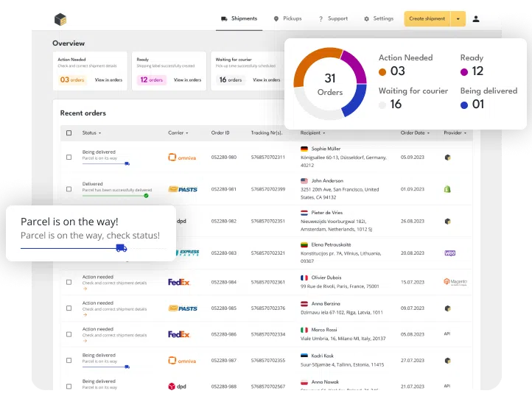The image size is (532, 399).
Task: Click Shopify provider icon for John Anderson
Action: pos(447,189)
